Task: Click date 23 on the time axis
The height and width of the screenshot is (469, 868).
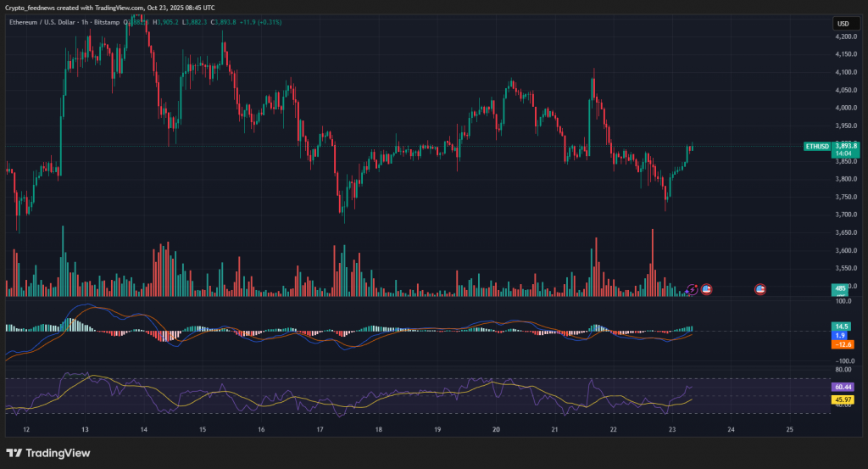Action: (x=671, y=430)
